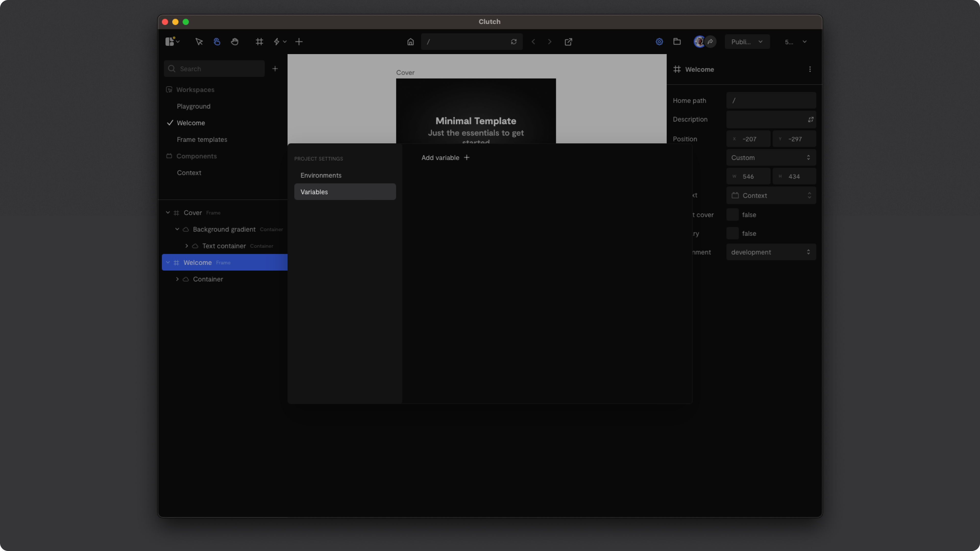Activate the hand pan tool
980x551 pixels.
coord(235,42)
